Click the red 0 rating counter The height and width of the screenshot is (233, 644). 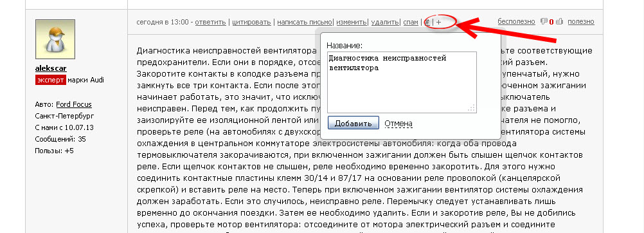551,23
